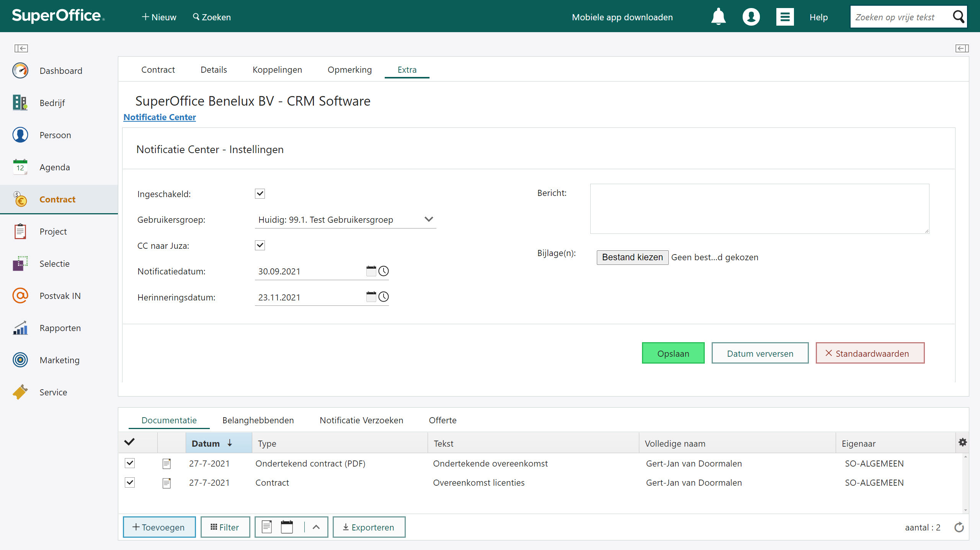The height and width of the screenshot is (550, 980).
Task: Click the new document icon
Action: pyautogui.click(x=267, y=527)
